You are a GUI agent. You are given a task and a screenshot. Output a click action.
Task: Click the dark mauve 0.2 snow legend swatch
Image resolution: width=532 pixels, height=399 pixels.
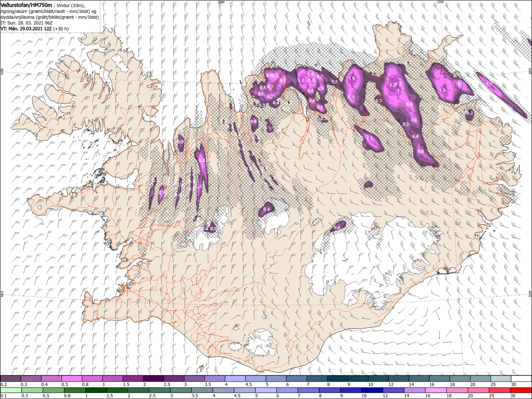11,379
